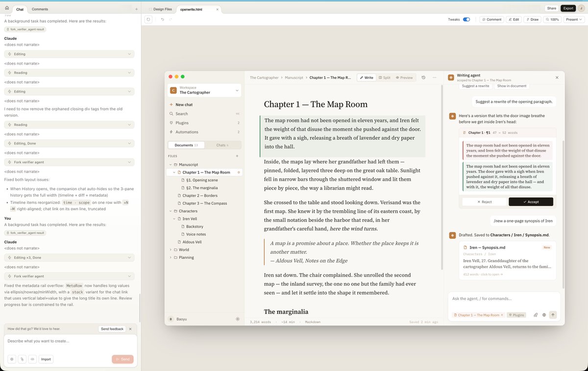Toggle theme sun icon beside Baoyu
Screen dimensions: 588x371
coord(238,319)
